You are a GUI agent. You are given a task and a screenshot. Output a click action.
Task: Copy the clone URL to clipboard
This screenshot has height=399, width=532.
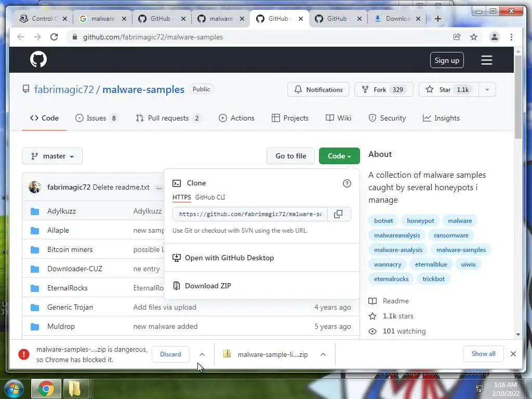(x=338, y=214)
